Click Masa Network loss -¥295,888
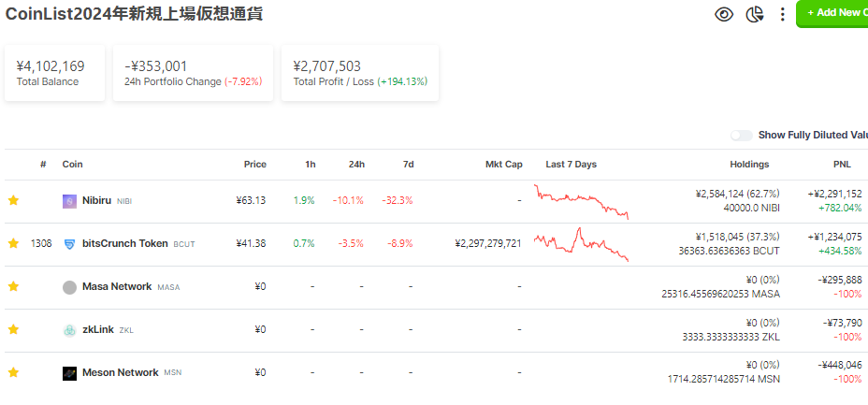This screenshot has width=868, height=405. click(x=839, y=280)
